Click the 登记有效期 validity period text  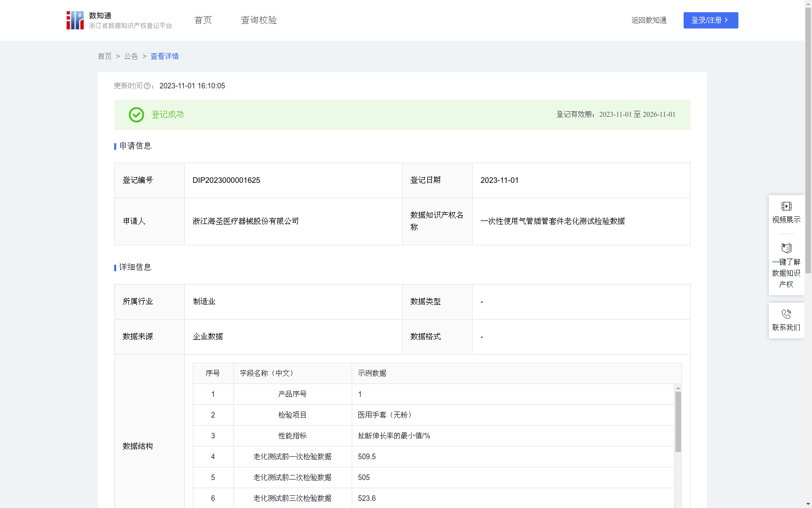point(616,115)
